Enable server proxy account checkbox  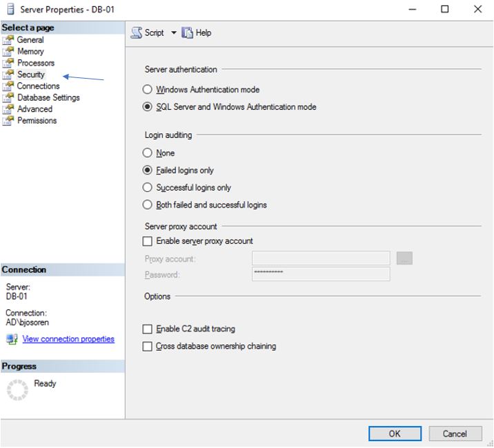(x=147, y=242)
